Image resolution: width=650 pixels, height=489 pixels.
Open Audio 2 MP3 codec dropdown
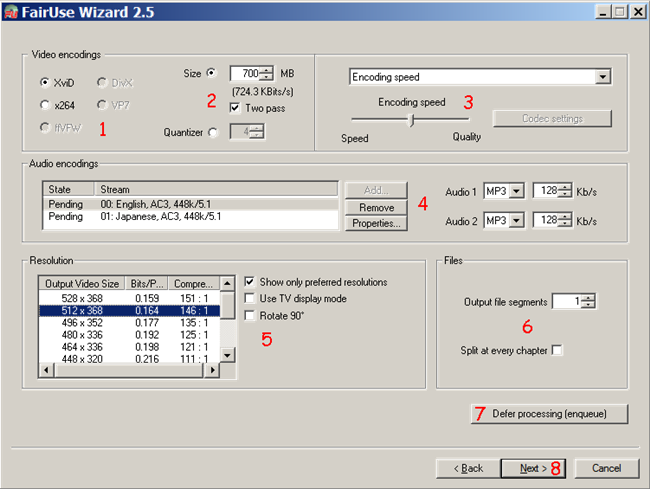coord(517,220)
